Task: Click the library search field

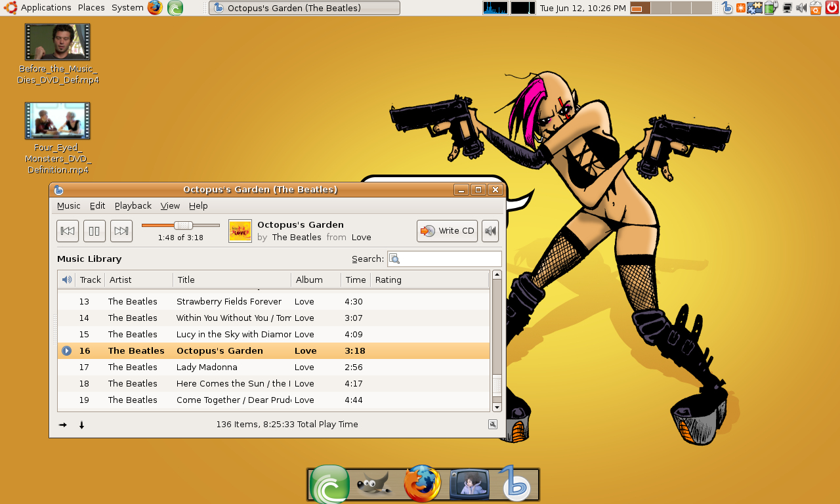Action: click(x=444, y=259)
